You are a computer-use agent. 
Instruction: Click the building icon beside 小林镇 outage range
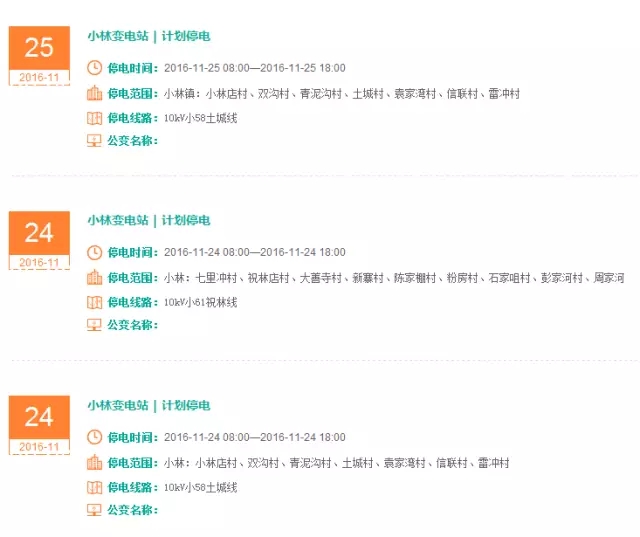(94, 93)
